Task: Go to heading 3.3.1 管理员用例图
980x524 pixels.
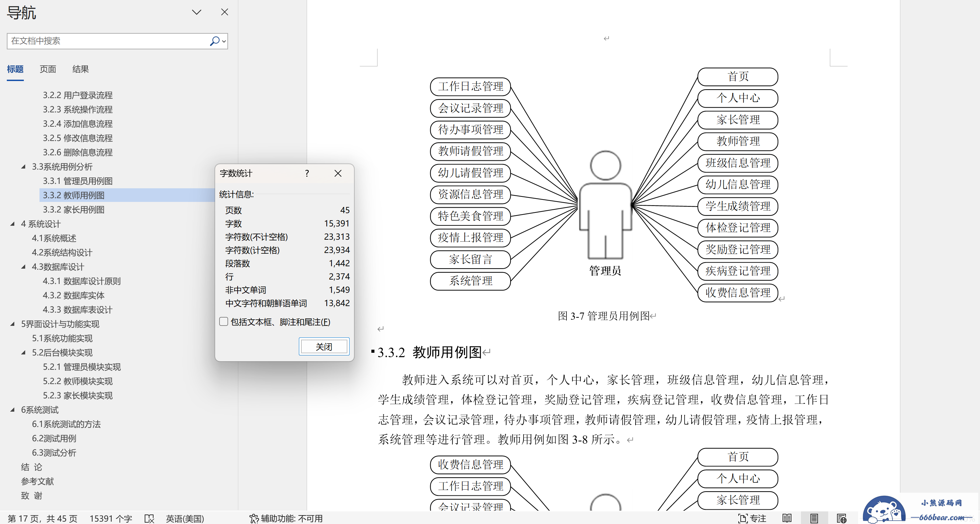Action: tap(78, 181)
